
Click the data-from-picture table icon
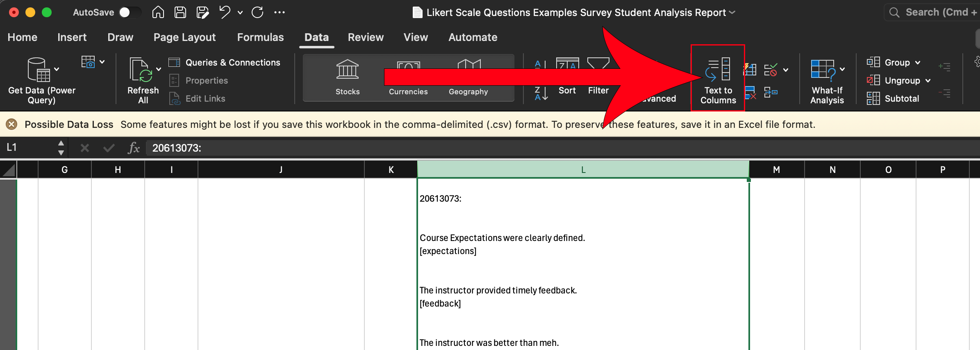click(x=88, y=62)
